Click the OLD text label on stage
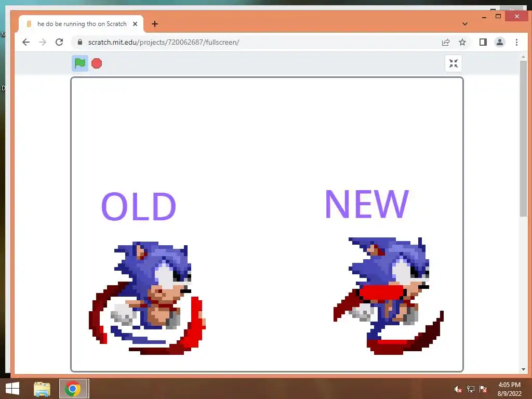532x399 pixels. (138, 206)
